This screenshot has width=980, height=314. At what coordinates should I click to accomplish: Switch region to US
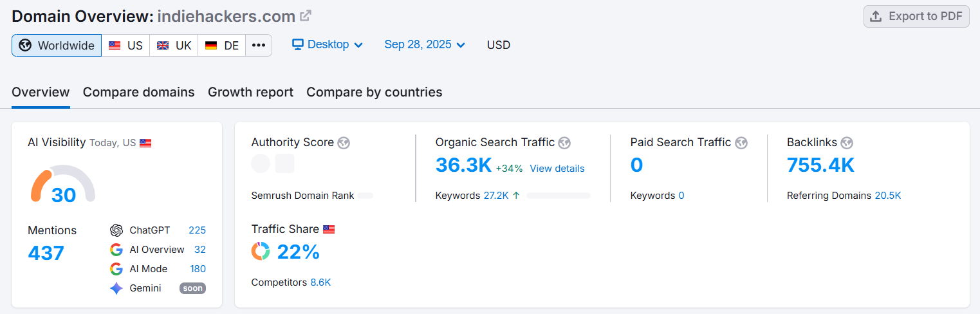pos(125,46)
